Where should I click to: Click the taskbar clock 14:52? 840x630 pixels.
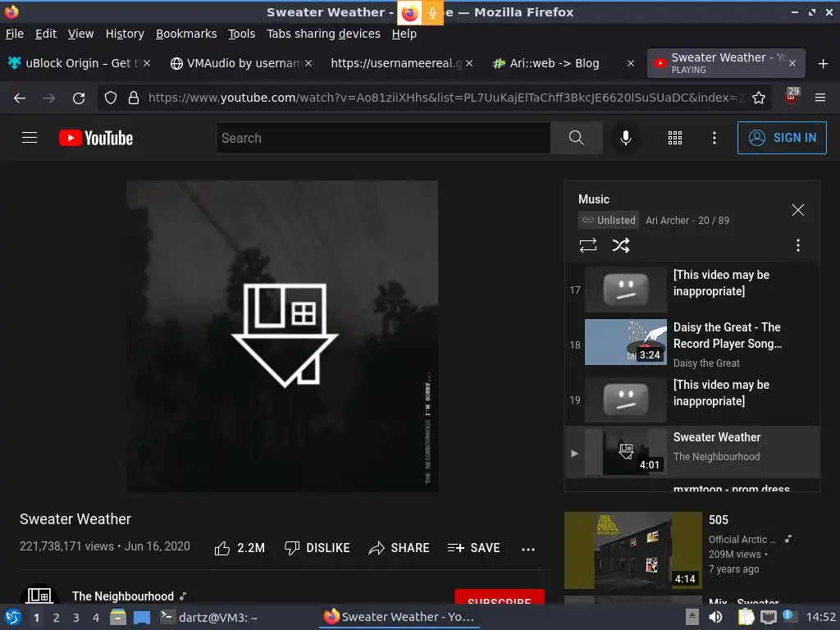[x=820, y=617]
